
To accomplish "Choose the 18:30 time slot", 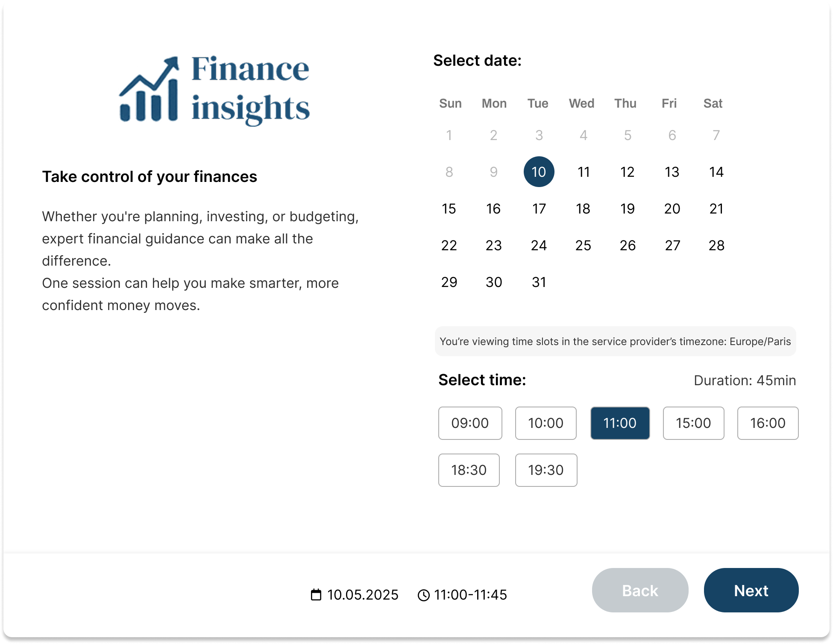I will point(469,470).
